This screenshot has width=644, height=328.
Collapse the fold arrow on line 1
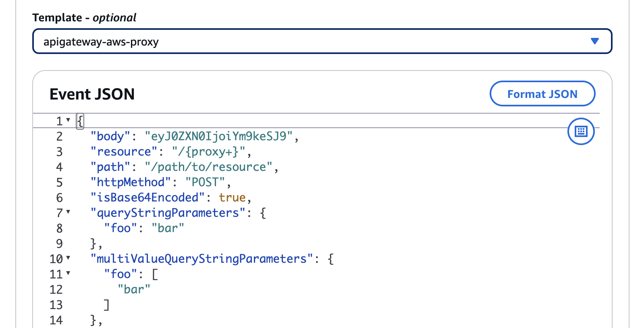coord(68,120)
